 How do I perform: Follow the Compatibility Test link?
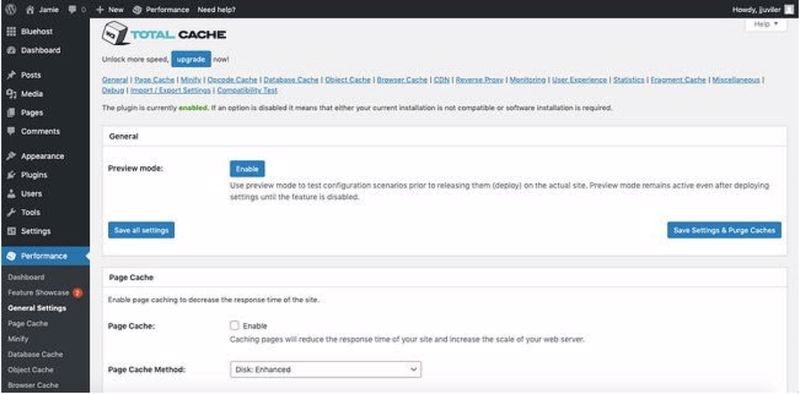pyautogui.click(x=247, y=90)
